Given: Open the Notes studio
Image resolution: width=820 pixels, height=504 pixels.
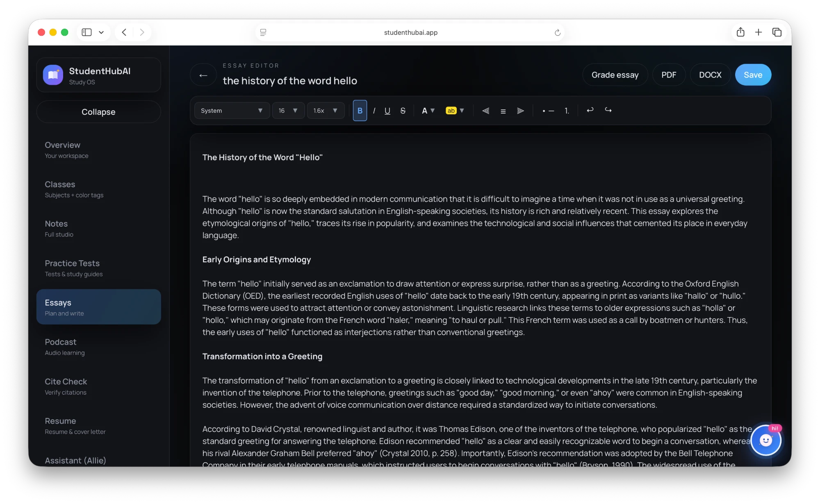Looking at the screenshot, I should 98,229.
